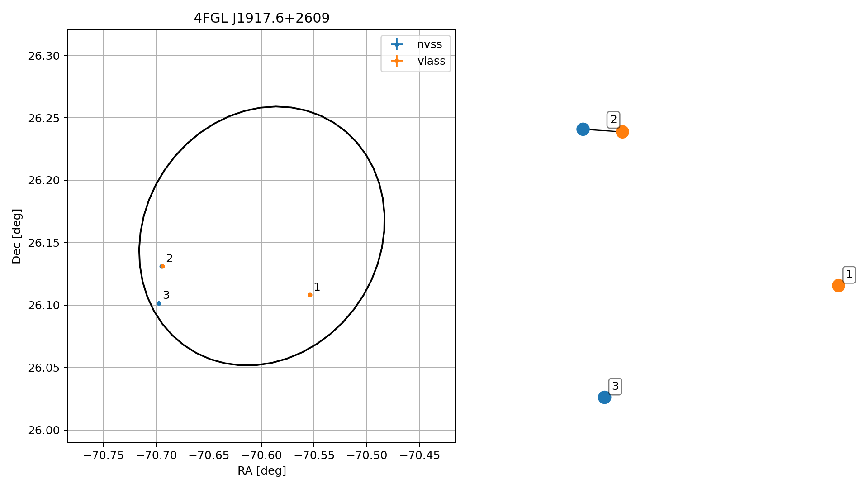Click label 2 near the left ellipse edge
The height and width of the screenshot is (489, 868).
coord(170,259)
